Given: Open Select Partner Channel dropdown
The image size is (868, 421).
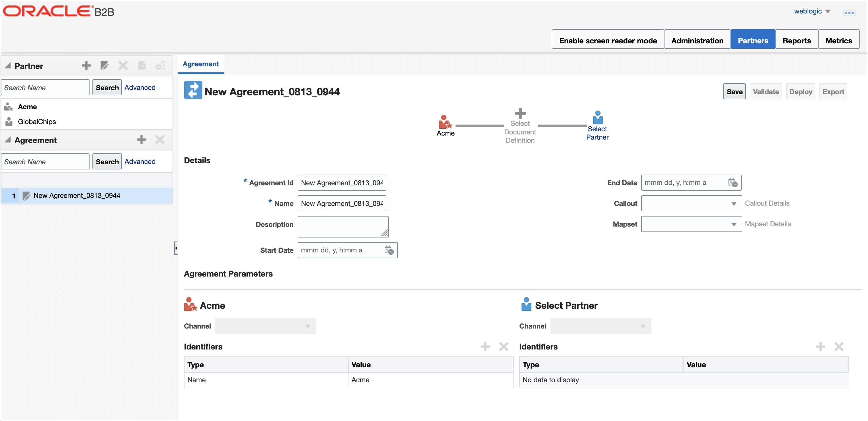Looking at the screenshot, I should [x=600, y=326].
